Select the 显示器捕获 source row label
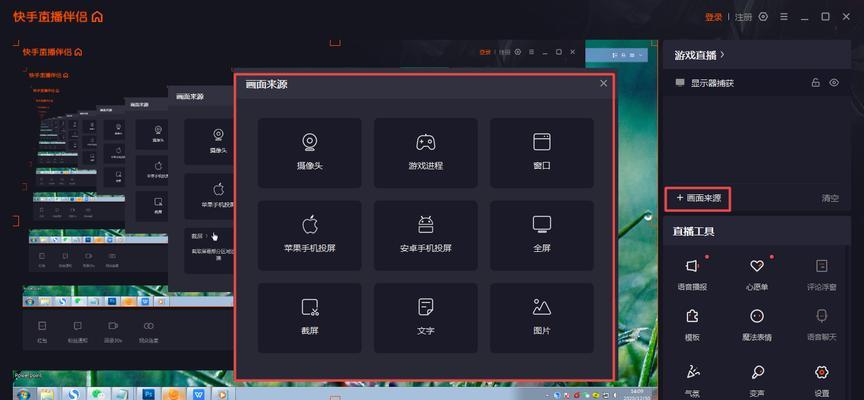This screenshot has width=864, height=400. tap(712, 83)
